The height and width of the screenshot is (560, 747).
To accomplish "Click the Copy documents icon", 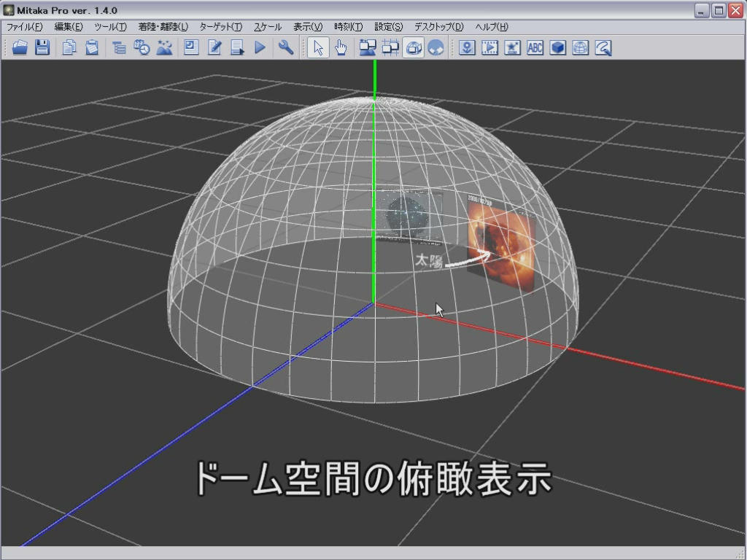I will 69,47.
